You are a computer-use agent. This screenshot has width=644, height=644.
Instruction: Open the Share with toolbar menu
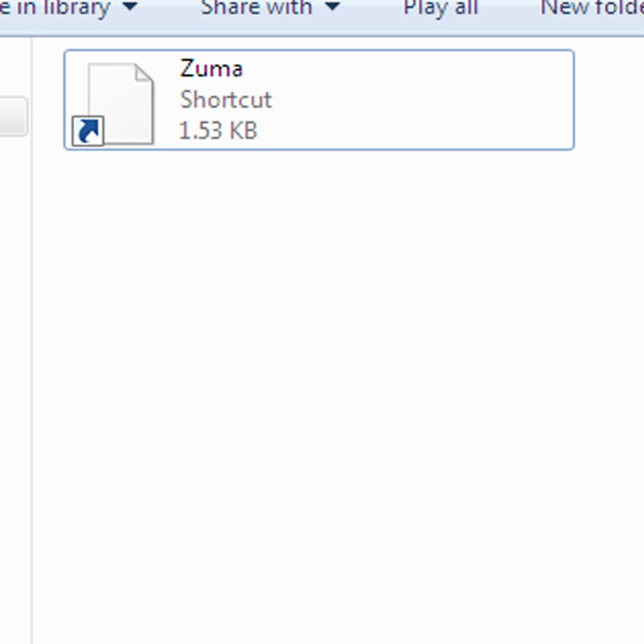[x=256, y=7]
